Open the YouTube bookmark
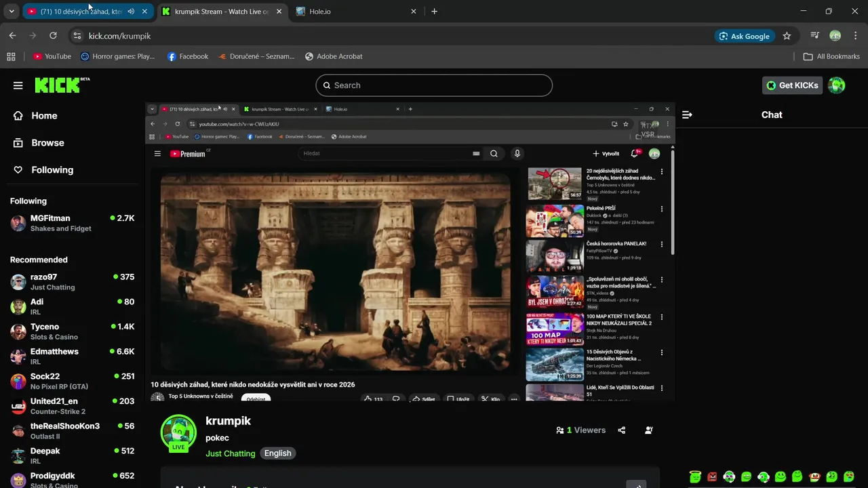The width and height of the screenshot is (868, 488). point(52,57)
